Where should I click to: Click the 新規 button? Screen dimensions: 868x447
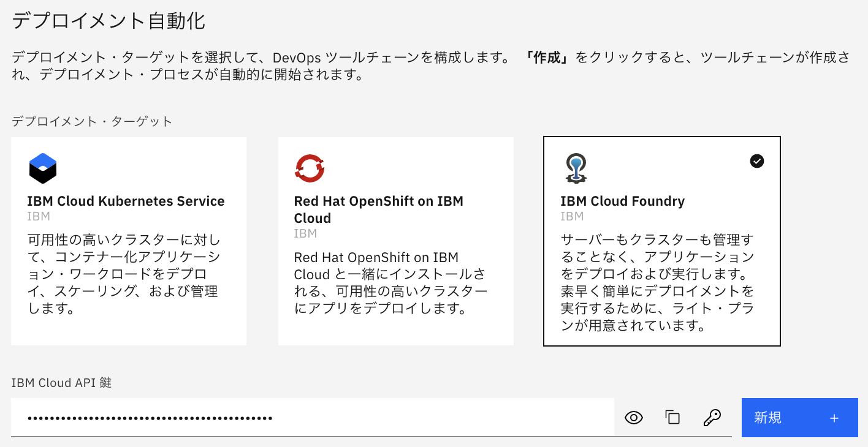799,418
